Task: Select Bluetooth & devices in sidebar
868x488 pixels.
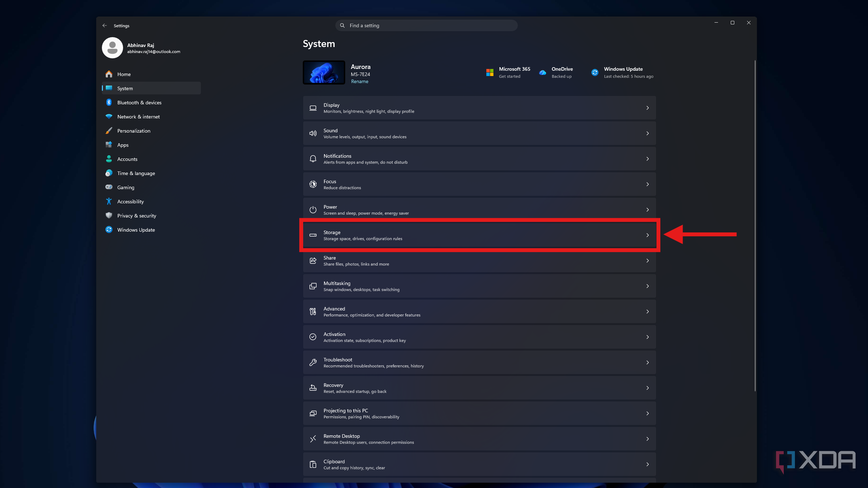Action: point(151,103)
